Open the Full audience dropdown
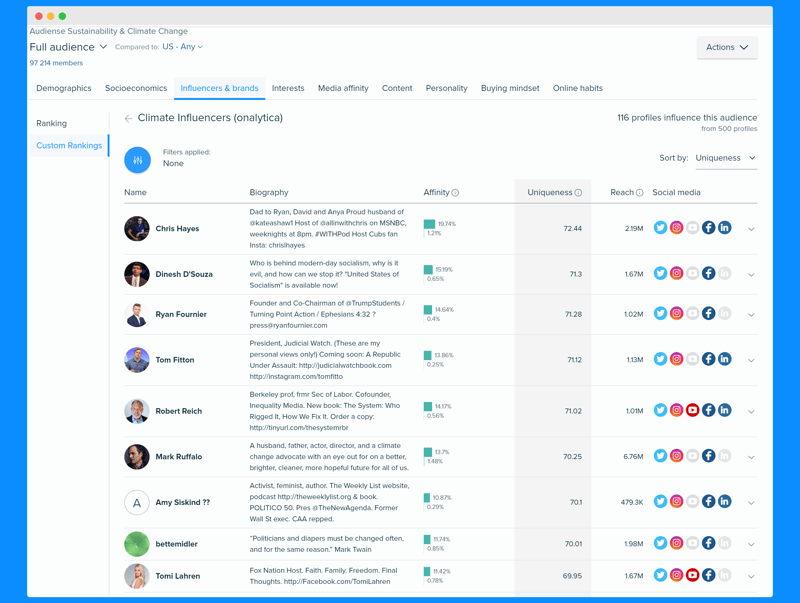The image size is (800, 603). coord(68,47)
